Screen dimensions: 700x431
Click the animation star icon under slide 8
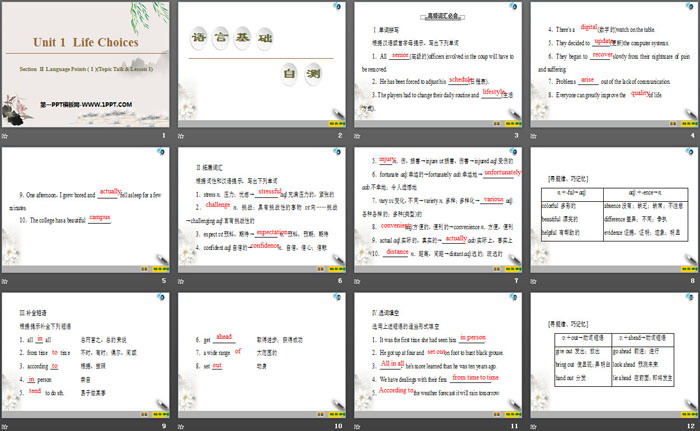(x=533, y=281)
